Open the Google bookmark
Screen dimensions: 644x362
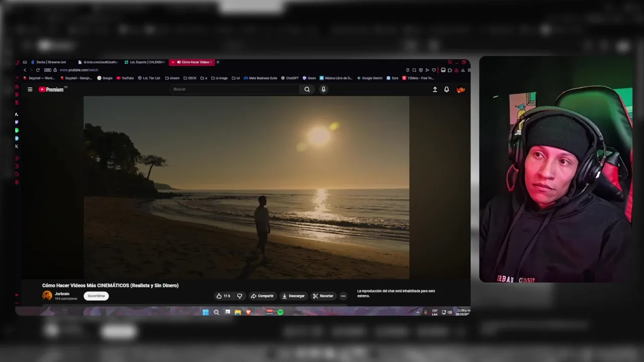[105, 78]
